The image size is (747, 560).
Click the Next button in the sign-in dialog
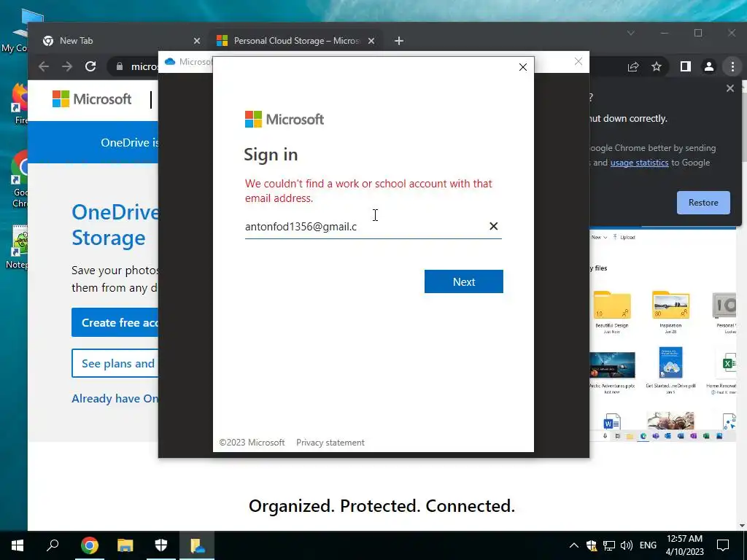pos(463,281)
